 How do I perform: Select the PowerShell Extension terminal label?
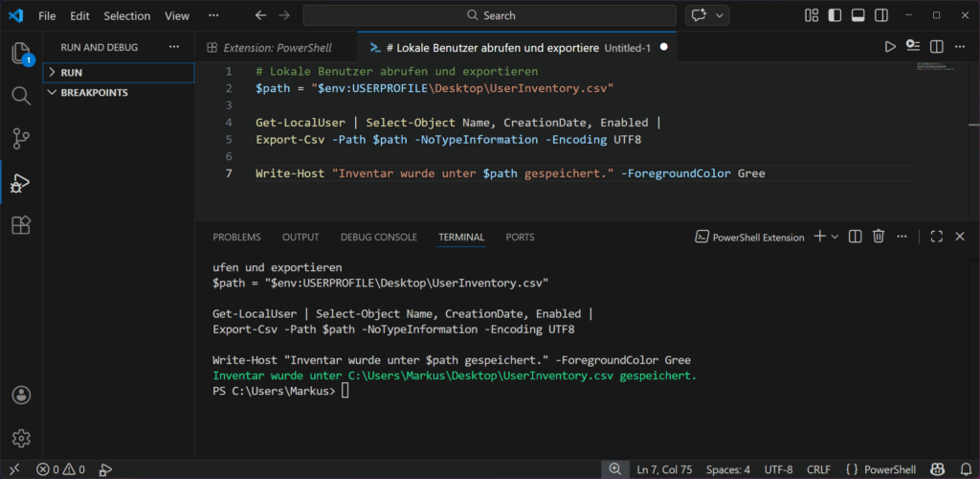(x=750, y=237)
